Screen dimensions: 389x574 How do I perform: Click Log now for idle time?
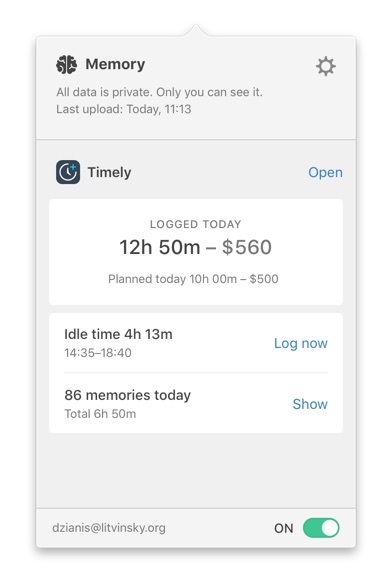[301, 343]
